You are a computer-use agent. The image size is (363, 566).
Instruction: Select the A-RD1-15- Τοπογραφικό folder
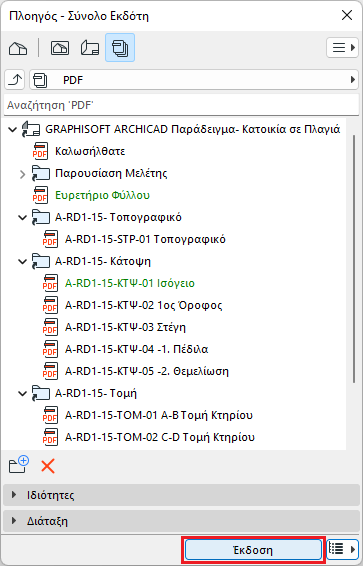[x=118, y=217]
